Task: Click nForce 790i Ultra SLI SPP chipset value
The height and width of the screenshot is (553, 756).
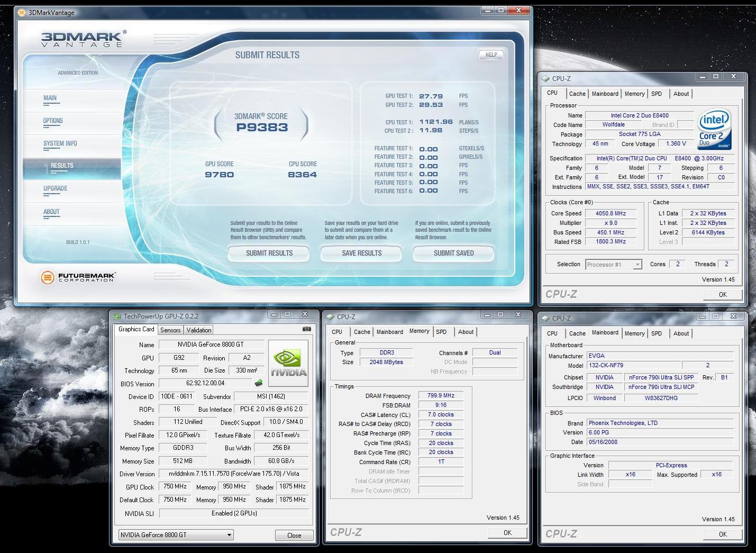Action: coord(661,377)
